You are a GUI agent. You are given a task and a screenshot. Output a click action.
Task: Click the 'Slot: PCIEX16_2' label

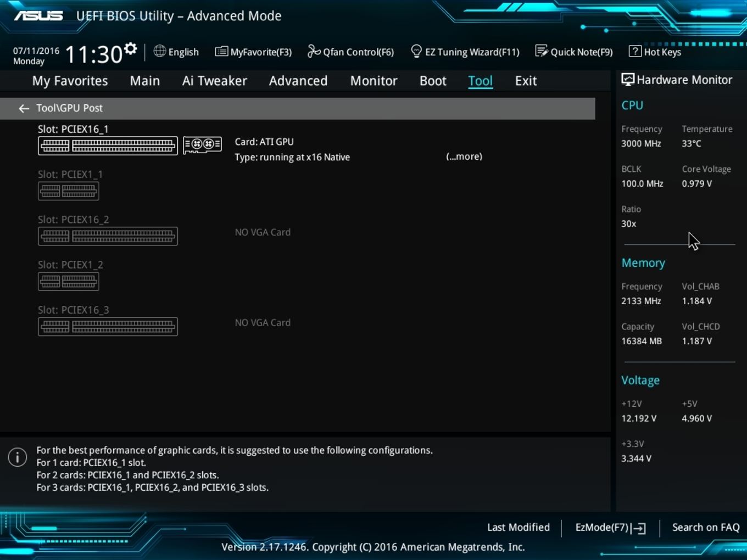click(x=73, y=220)
